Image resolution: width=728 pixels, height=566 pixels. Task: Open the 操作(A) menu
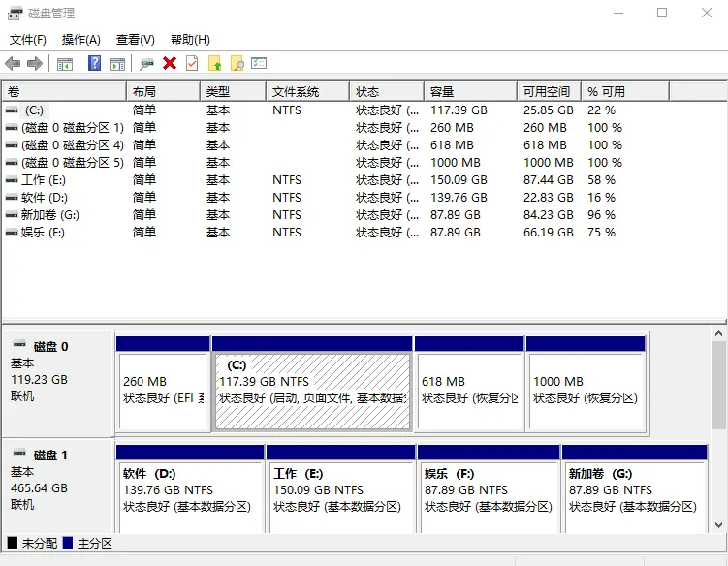(x=81, y=40)
